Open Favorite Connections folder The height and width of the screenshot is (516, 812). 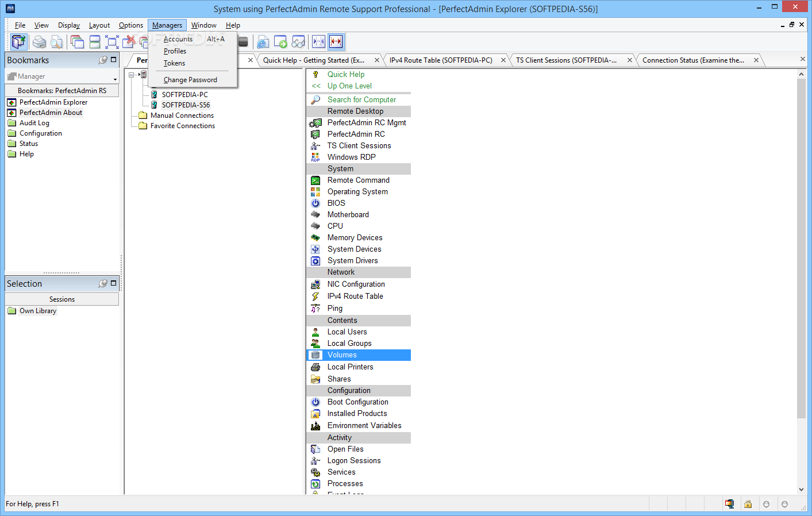pos(183,126)
